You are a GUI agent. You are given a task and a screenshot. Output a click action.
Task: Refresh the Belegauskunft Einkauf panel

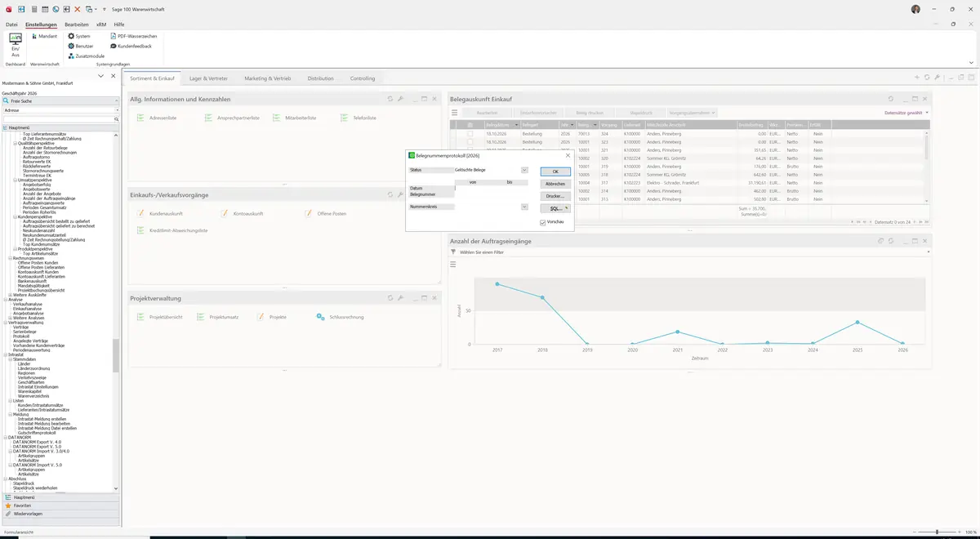click(891, 99)
